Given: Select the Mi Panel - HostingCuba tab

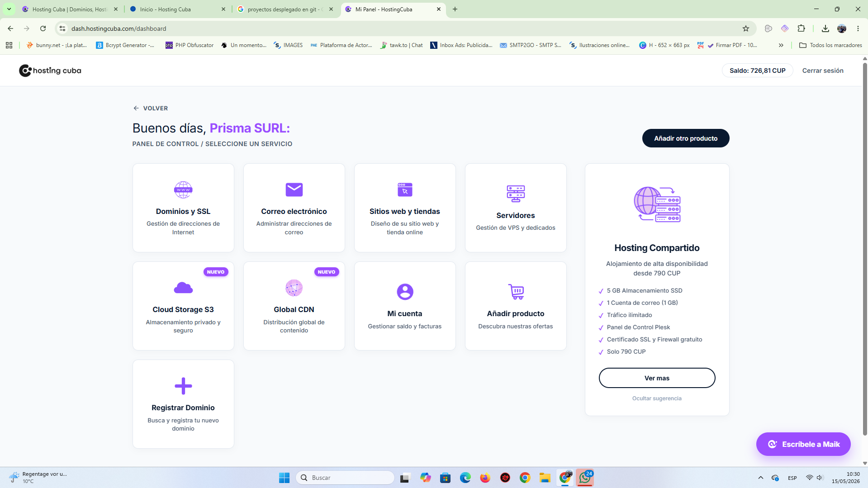Looking at the screenshot, I should pos(393,9).
